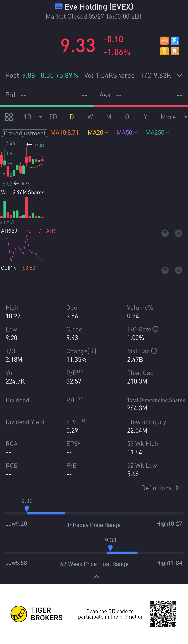This screenshot has width=188, height=644.
Task: Switch to the weekly W chart tab
Action: pyautogui.click(x=90, y=117)
